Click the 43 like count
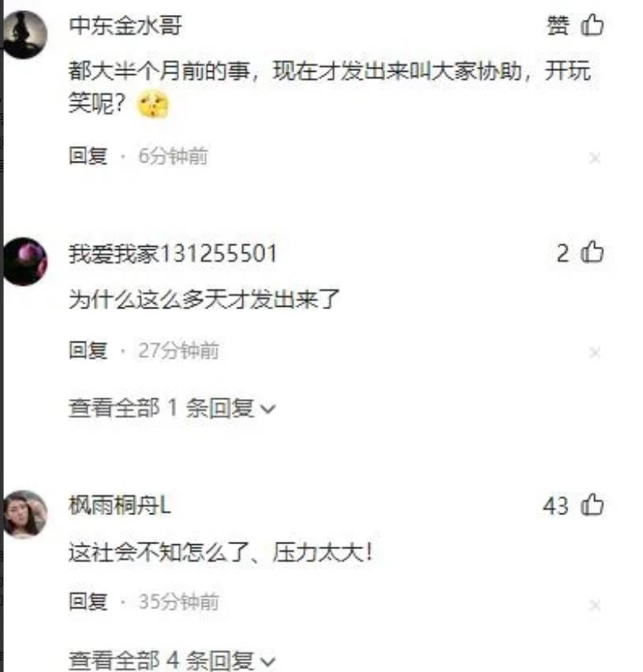This screenshot has width=643, height=672. pyautogui.click(x=555, y=506)
